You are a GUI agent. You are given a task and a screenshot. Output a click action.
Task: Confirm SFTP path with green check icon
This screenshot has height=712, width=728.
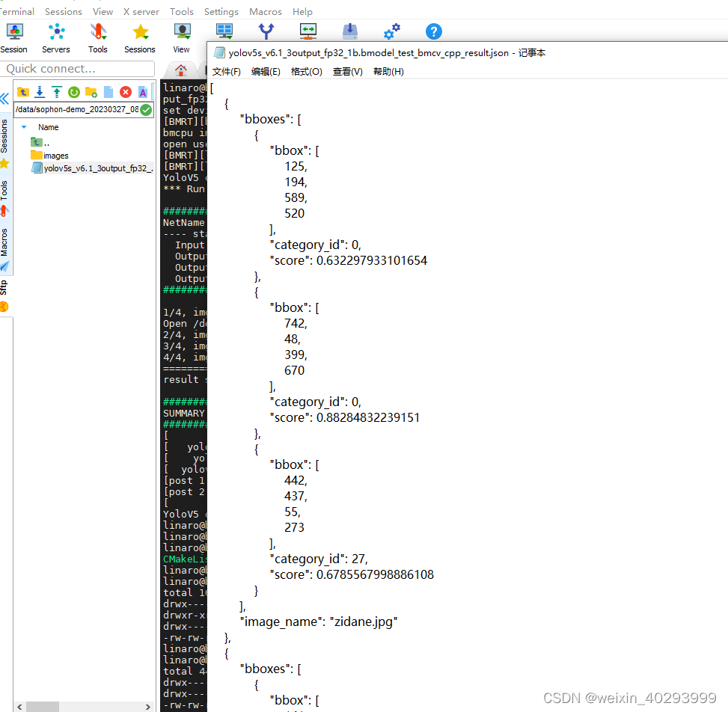click(x=146, y=109)
